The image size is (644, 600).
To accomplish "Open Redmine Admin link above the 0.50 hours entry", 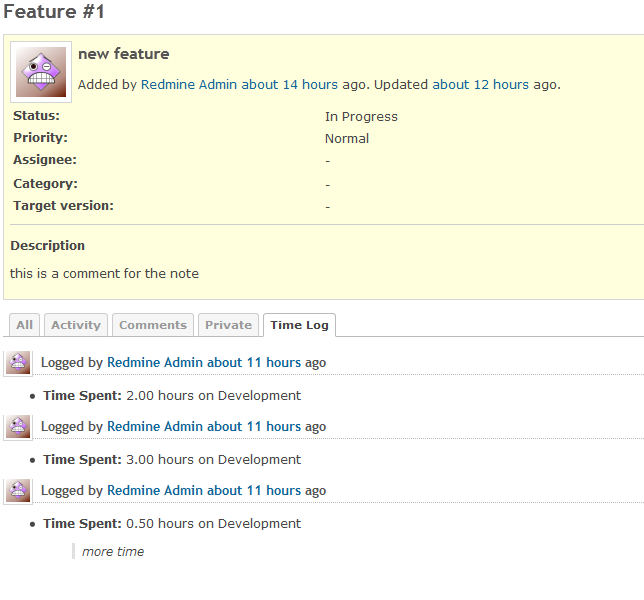I will pos(155,491).
